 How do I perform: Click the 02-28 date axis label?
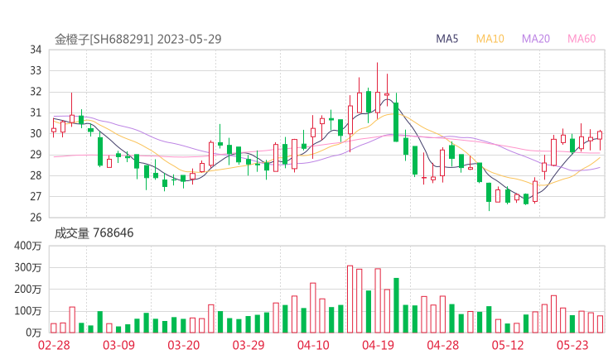54,345
